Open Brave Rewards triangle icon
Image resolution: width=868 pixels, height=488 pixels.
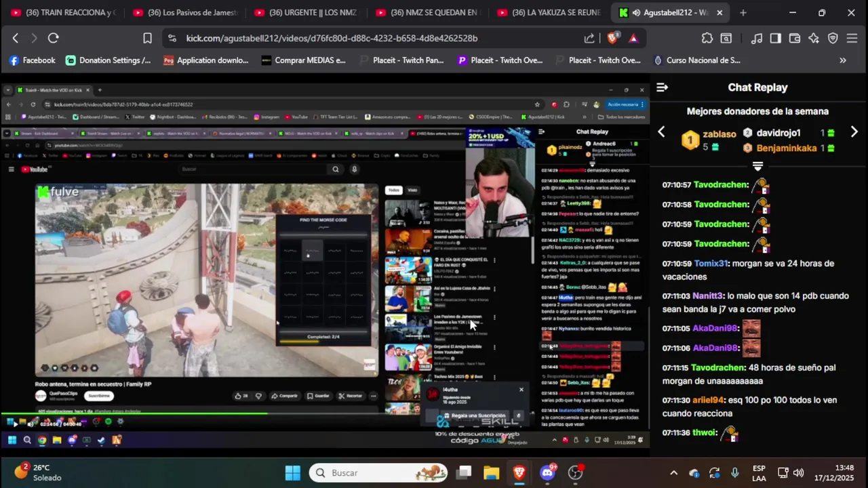[633, 39]
